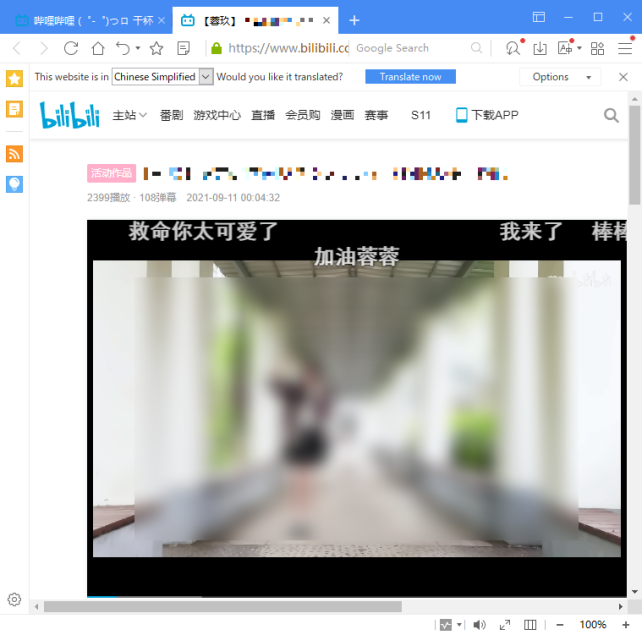This screenshot has width=642, height=635.
Task: Mute the page with the speaker icon
Action: point(479,625)
